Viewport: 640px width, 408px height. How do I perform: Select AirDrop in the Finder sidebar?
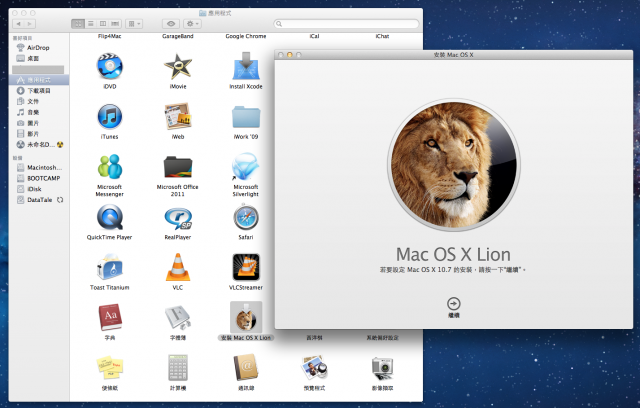coord(39,48)
